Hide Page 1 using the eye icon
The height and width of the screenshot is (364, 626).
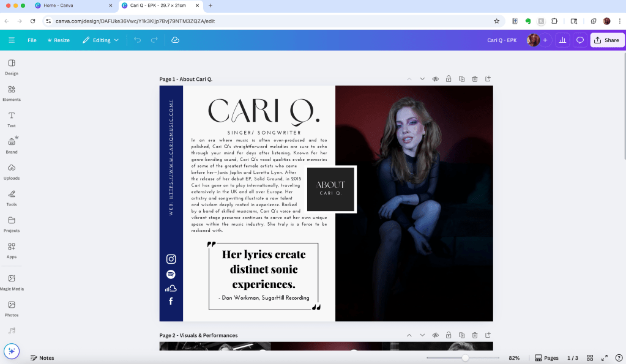pos(435,79)
